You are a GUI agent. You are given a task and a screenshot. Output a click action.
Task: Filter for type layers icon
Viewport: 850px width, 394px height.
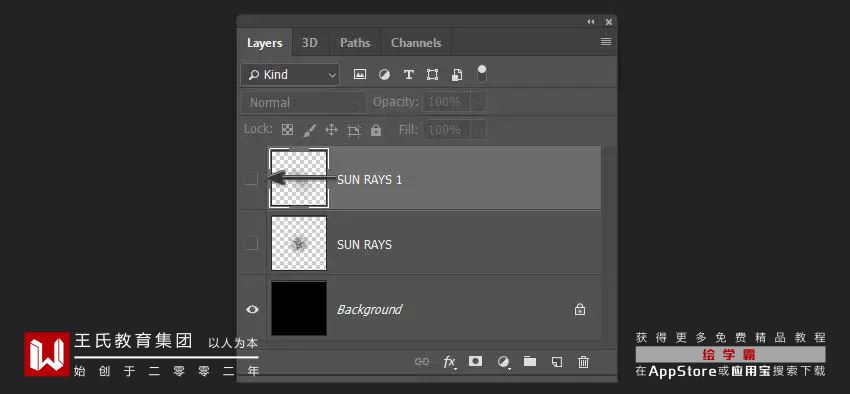(409, 75)
